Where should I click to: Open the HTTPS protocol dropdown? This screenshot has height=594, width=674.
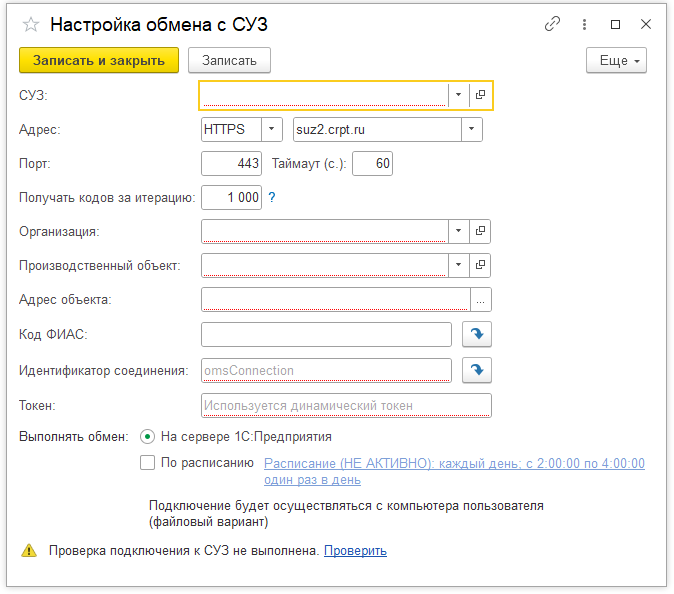tap(272, 129)
